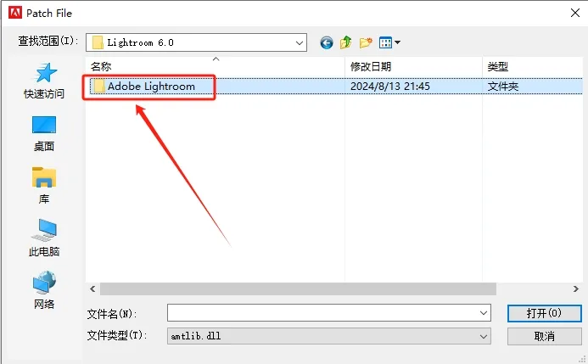Expand the Lightroom 6.0 location dropdown
588x364 pixels.
coord(300,42)
